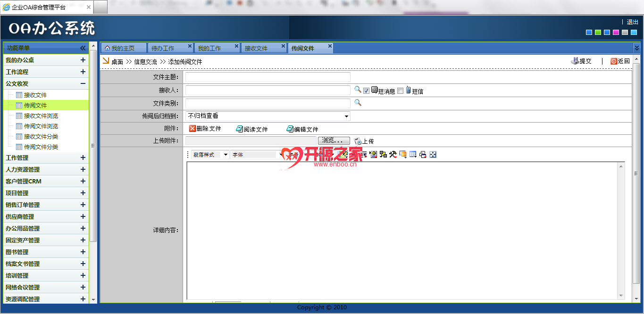This screenshot has width=644, height=314.
Task: Click the home icon on 我的主页 tab
Action: [x=107, y=48]
